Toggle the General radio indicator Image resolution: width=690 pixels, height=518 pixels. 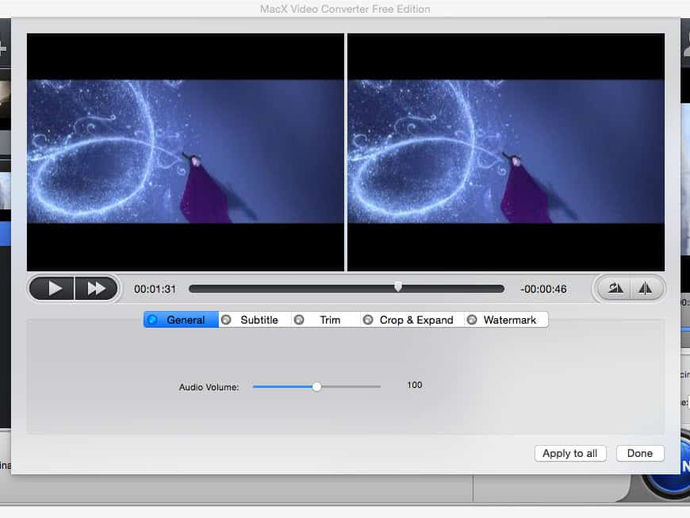(152, 320)
